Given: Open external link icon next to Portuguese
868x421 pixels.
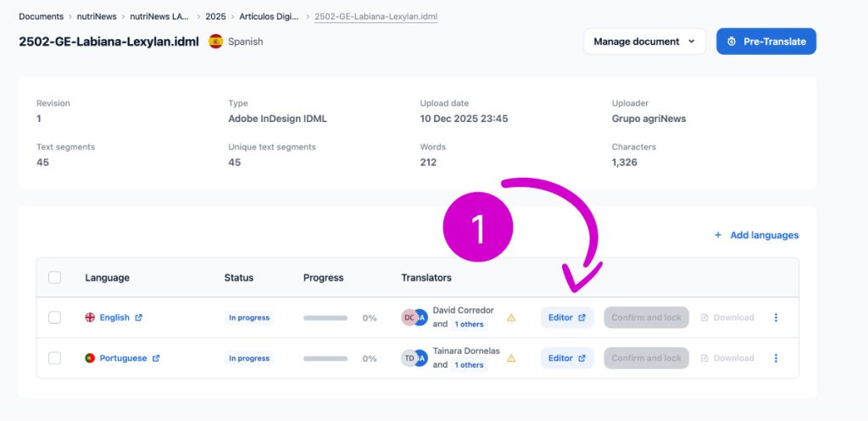Looking at the screenshot, I should 156,358.
